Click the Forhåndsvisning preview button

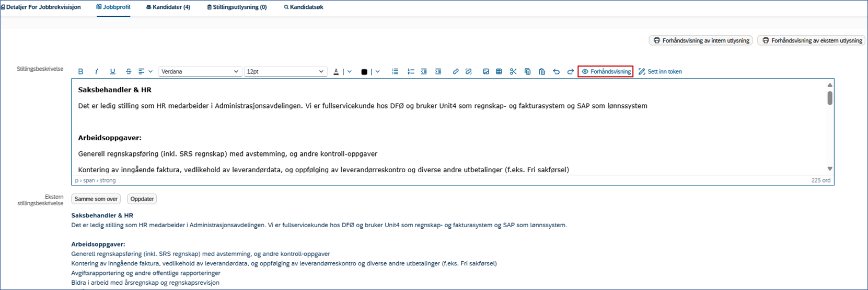pos(606,72)
